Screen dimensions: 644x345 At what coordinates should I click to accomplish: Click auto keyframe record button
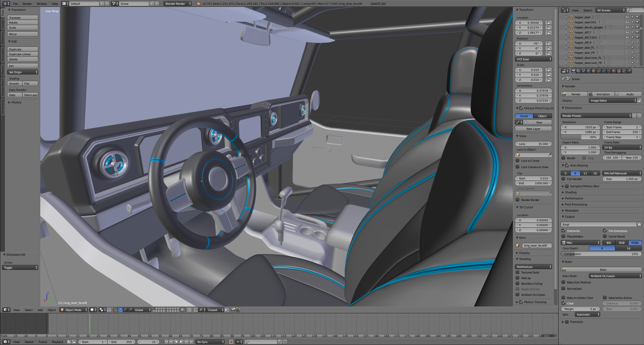[x=231, y=342]
